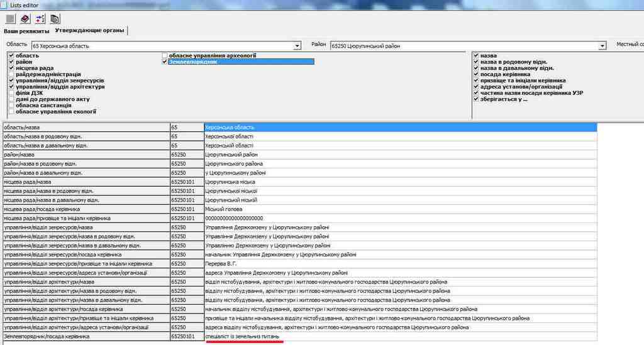This screenshot has width=644, height=345.
Task: Select row label область/назва
Action: [x=86, y=128]
